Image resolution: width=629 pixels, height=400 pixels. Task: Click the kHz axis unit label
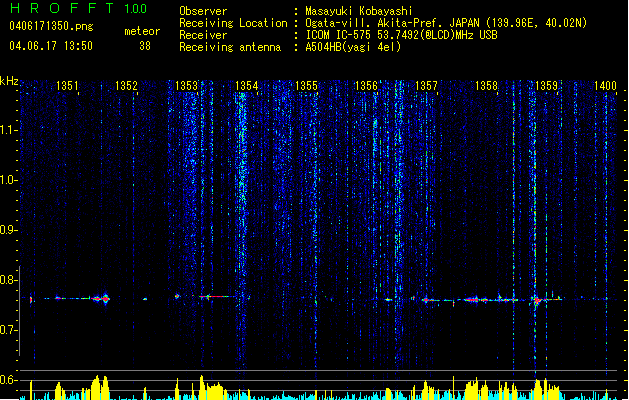(9, 81)
